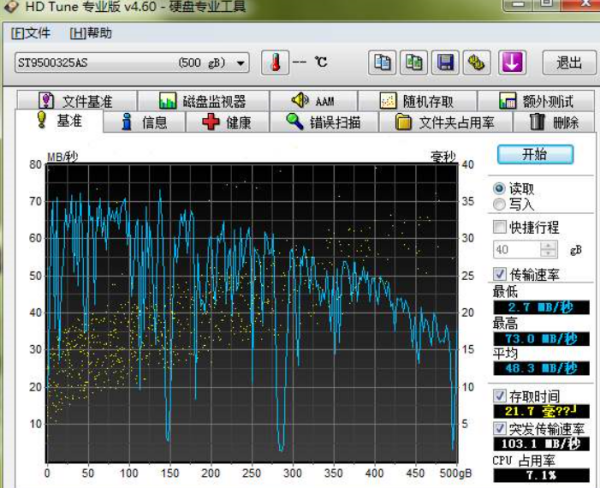Click the purple download arrow icon
This screenshot has width=600, height=488.
[x=512, y=62]
